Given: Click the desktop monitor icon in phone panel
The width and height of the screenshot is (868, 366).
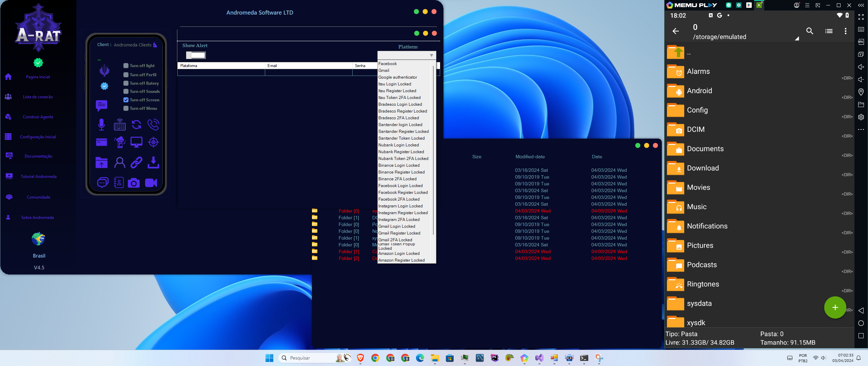Looking at the screenshot, I should point(136,142).
